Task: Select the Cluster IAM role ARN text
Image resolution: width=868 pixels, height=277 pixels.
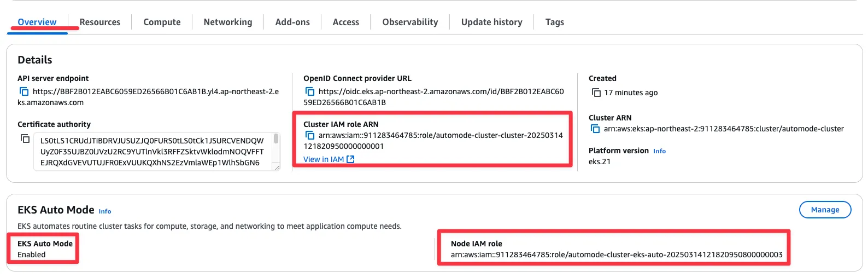Action: click(433, 141)
